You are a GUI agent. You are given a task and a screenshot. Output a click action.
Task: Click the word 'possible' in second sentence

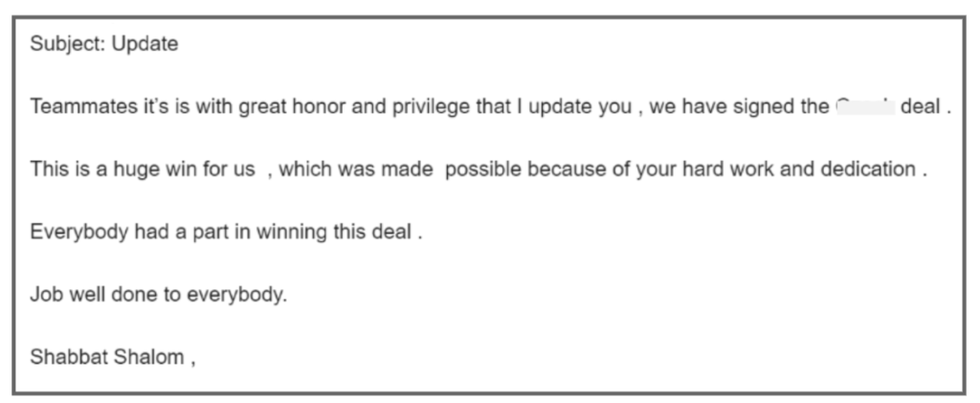pos(483,169)
